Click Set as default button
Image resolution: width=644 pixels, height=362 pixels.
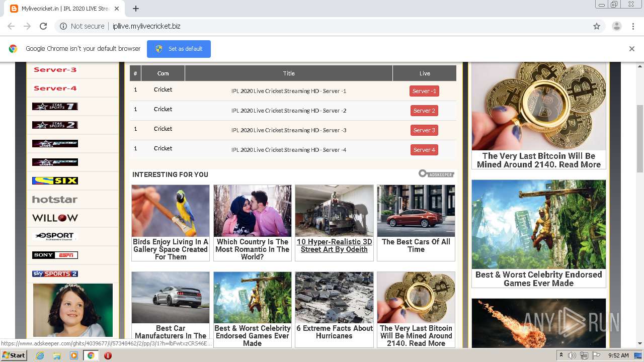pyautogui.click(x=179, y=49)
